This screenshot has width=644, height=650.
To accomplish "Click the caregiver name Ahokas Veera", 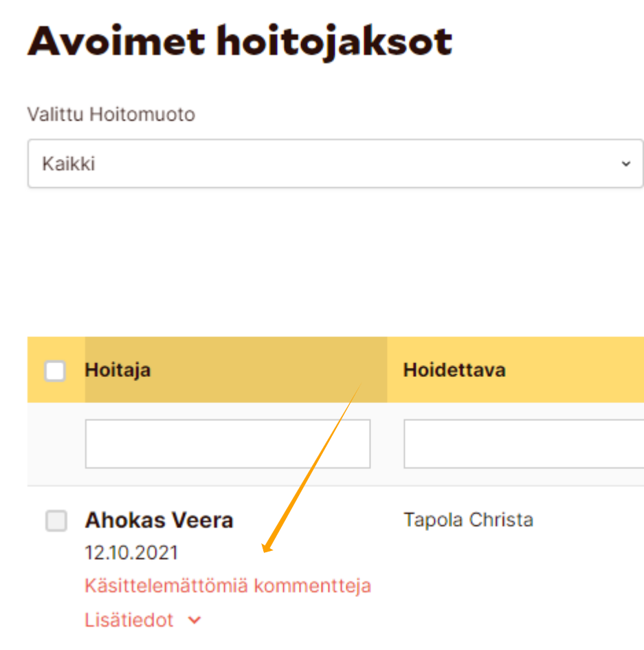I will point(159,521).
